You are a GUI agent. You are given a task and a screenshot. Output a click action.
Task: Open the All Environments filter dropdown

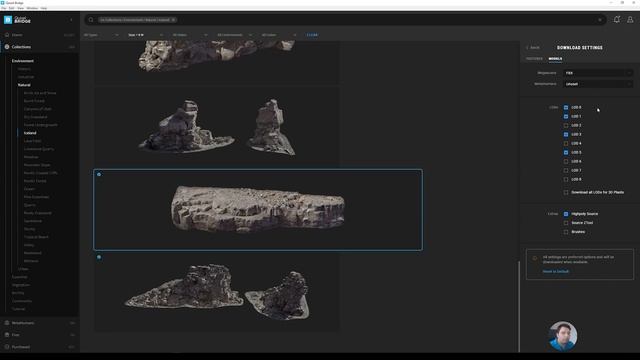(234, 35)
